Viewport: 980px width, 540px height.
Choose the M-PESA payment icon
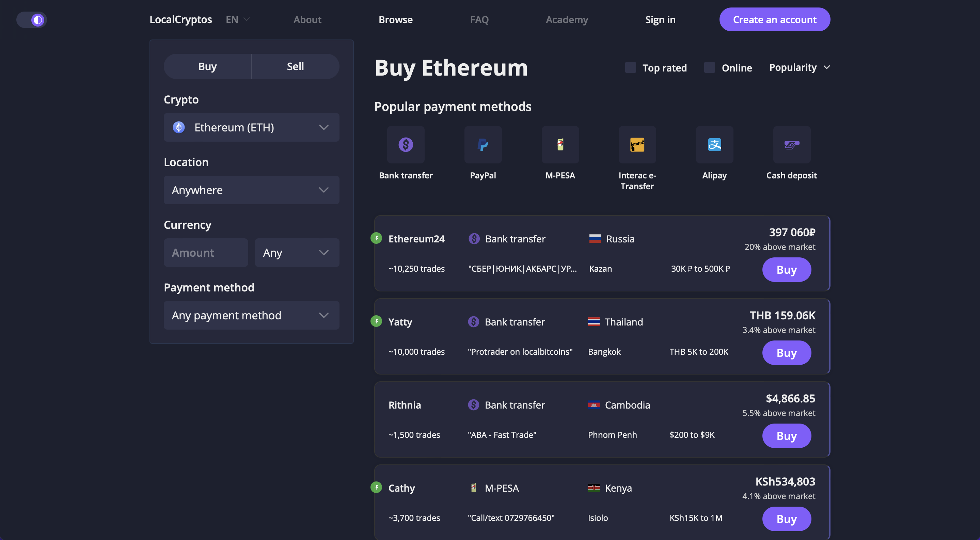click(x=560, y=144)
